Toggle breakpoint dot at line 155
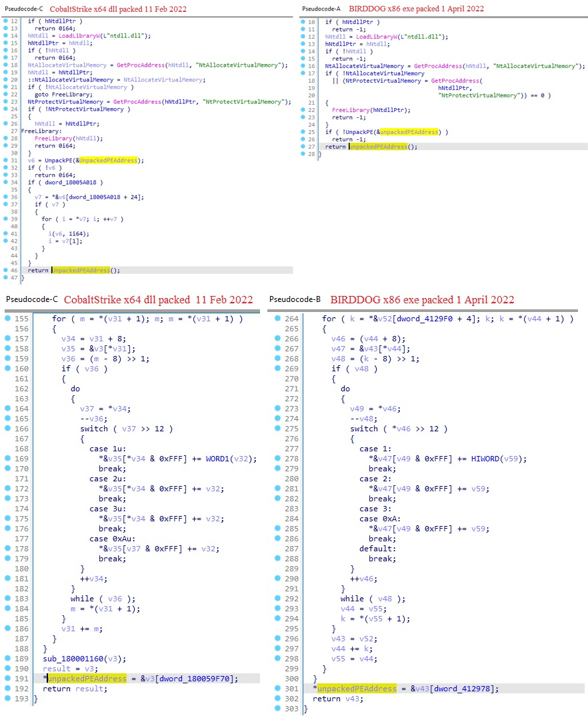Viewport: 588px width, 716px height. click(x=7, y=318)
